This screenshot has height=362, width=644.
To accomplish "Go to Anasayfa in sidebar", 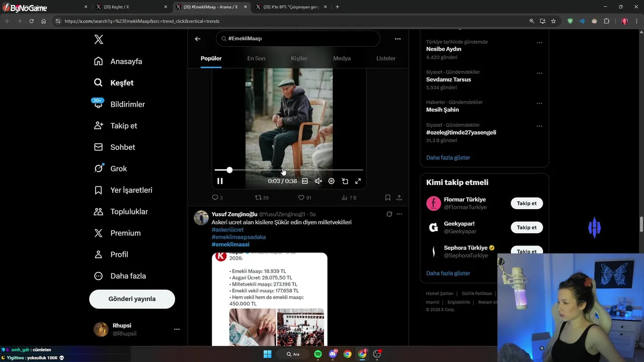I will (118, 61).
